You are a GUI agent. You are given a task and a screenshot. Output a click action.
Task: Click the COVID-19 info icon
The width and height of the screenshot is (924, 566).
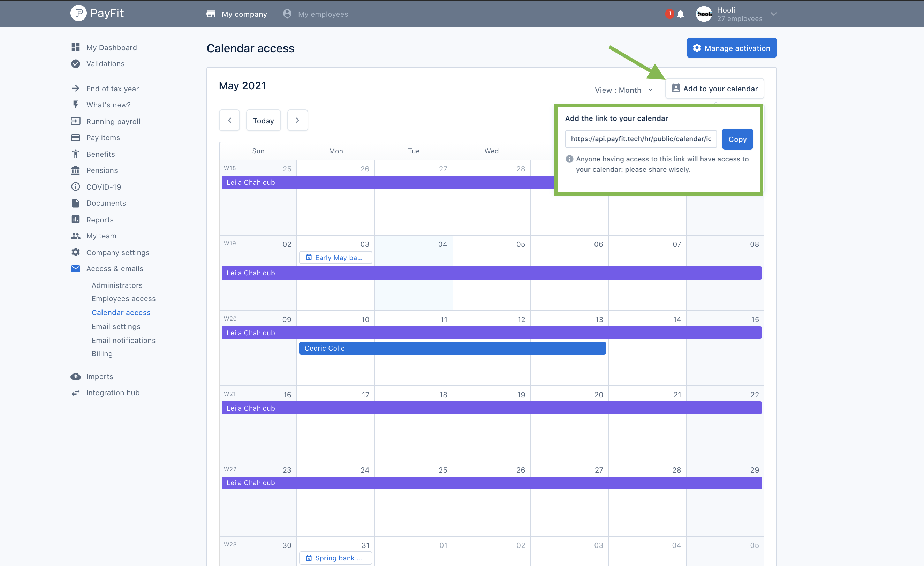(x=75, y=187)
